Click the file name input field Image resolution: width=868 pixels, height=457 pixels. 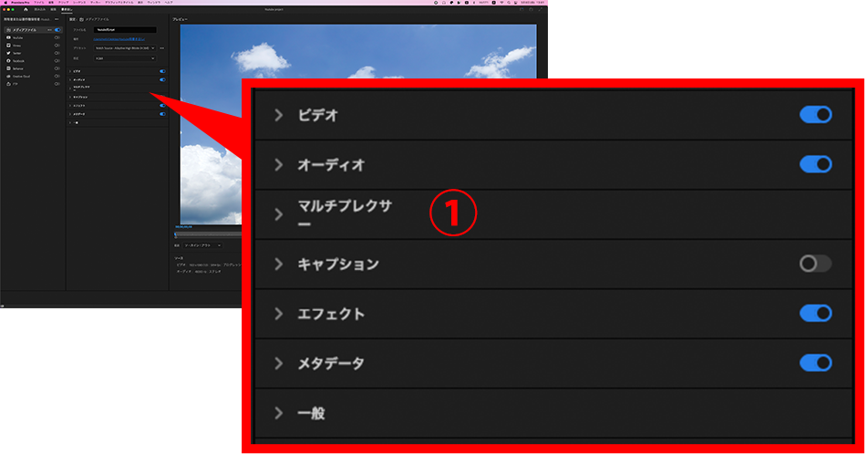125,30
